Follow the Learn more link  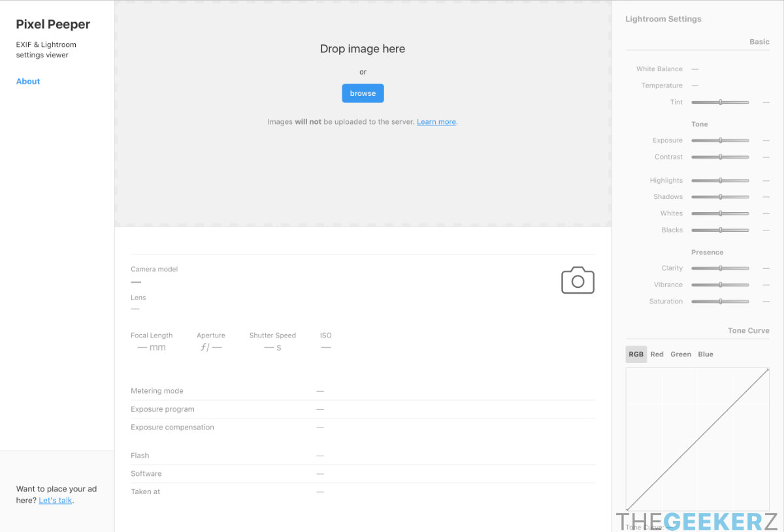coord(436,122)
